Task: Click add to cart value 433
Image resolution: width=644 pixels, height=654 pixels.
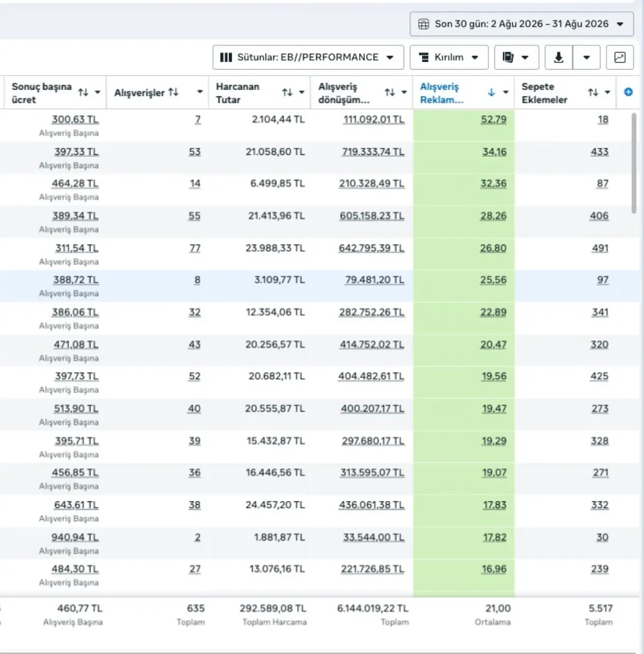Action: (599, 152)
